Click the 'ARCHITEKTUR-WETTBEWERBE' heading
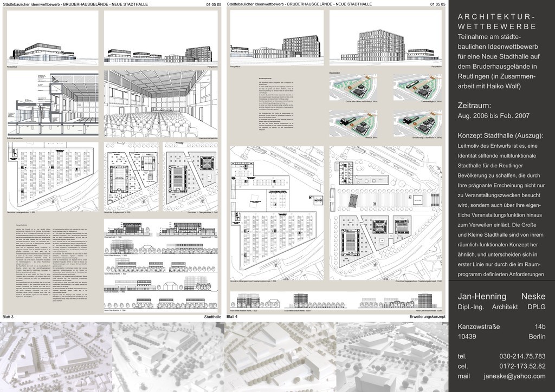 [x=497, y=21]
